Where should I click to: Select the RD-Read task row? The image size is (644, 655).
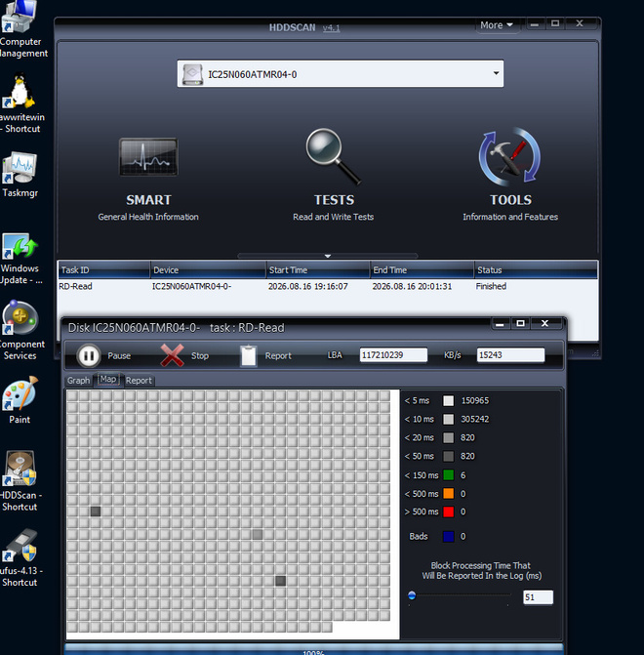tap(328, 287)
